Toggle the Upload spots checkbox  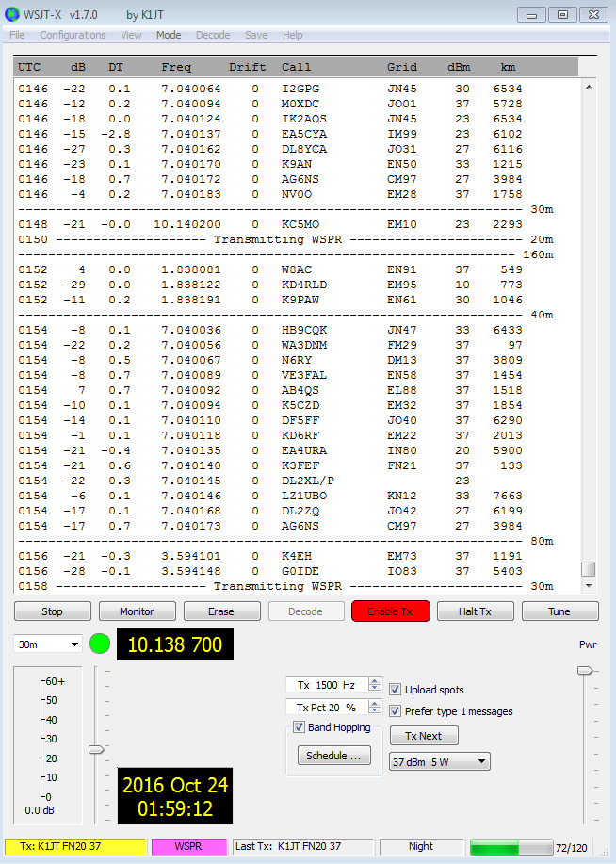tap(396, 690)
